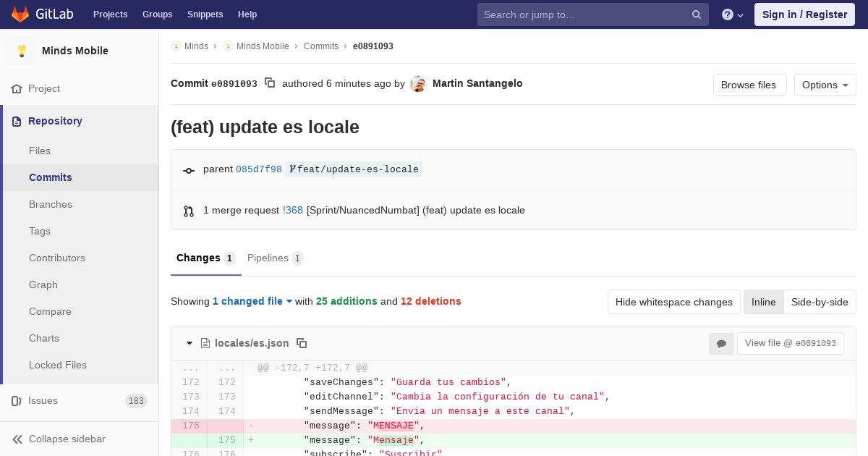Click the Minds Mobile breadcrumb avatar icon

(228, 46)
